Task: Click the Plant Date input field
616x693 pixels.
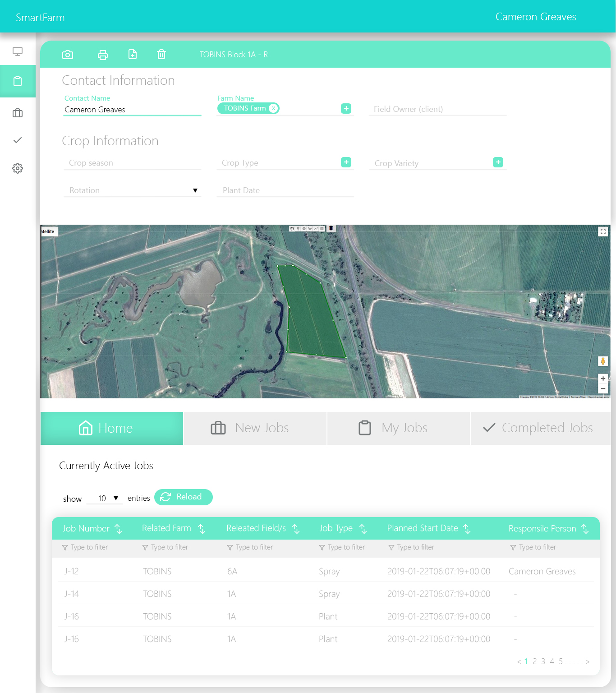Action: (x=285, y=190)
